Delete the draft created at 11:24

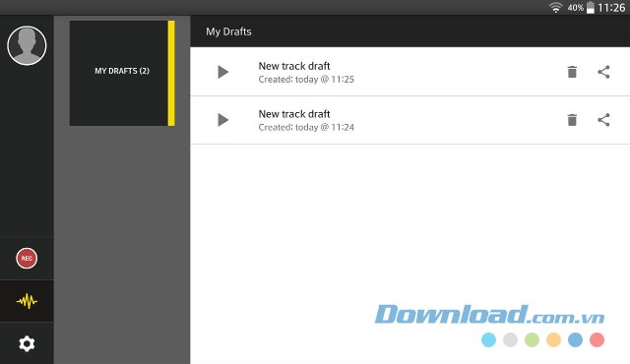[572, 120]
